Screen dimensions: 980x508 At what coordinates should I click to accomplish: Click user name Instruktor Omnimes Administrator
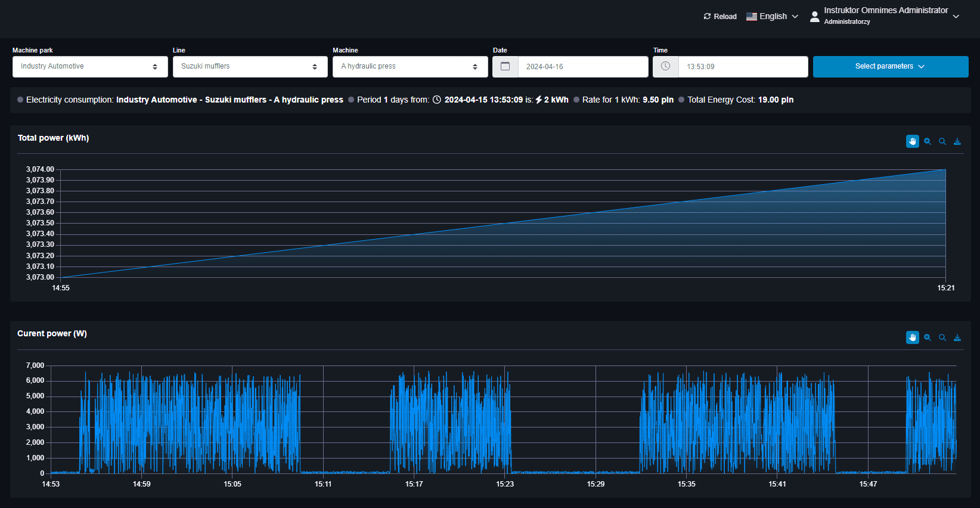(x=886, y=10)
